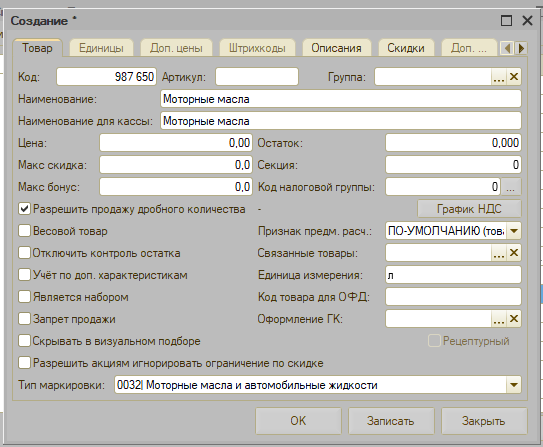Clear Связанные товары field with X
The width and height of the screenshot is (543, 447).
point(514,253)
